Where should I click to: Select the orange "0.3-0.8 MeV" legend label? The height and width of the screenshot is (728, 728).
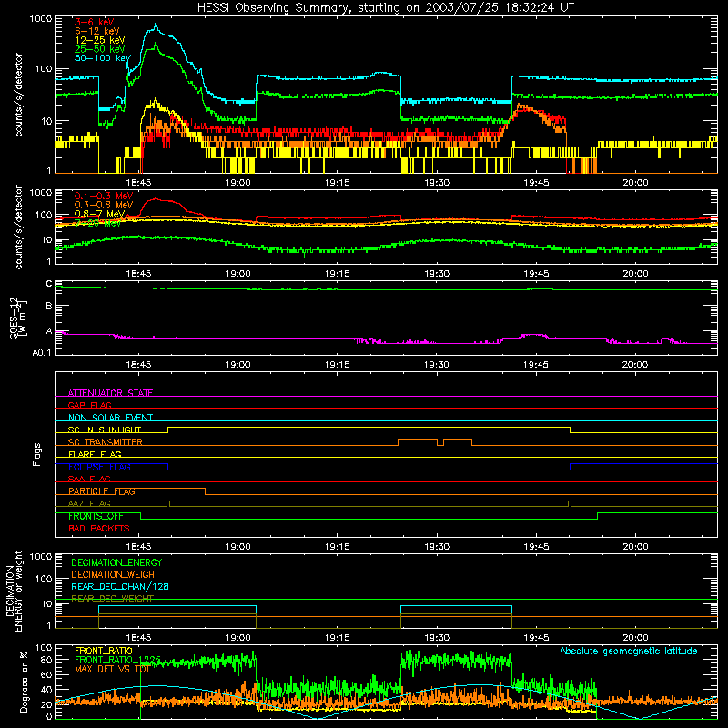(x=104, y=205)
